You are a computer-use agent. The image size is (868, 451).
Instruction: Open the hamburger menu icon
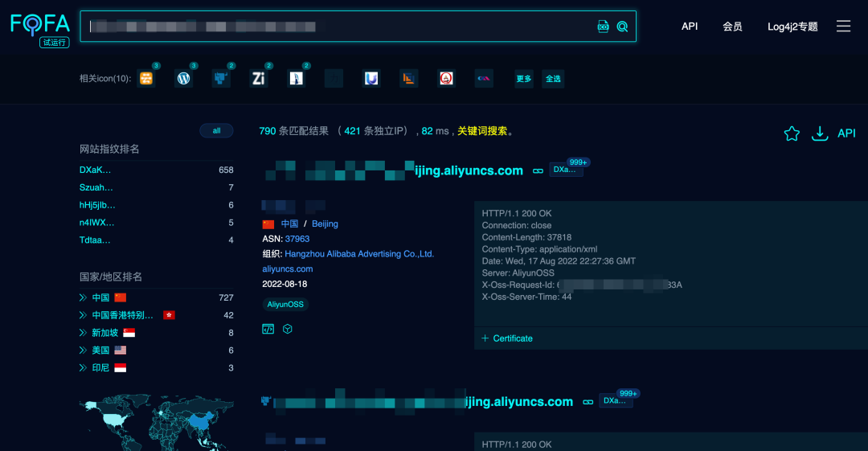pyautogui.click(x=843, y=26)
